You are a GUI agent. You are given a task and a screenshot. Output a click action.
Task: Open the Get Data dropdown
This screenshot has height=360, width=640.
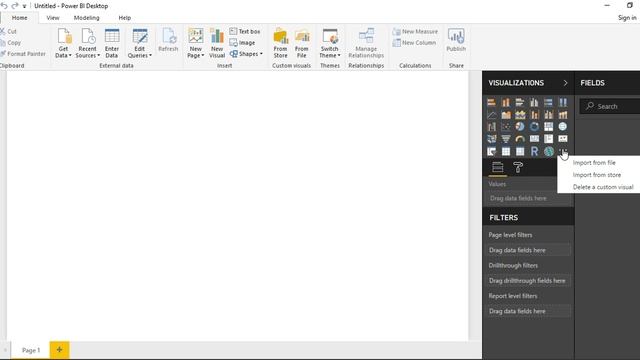pos(64,43)
